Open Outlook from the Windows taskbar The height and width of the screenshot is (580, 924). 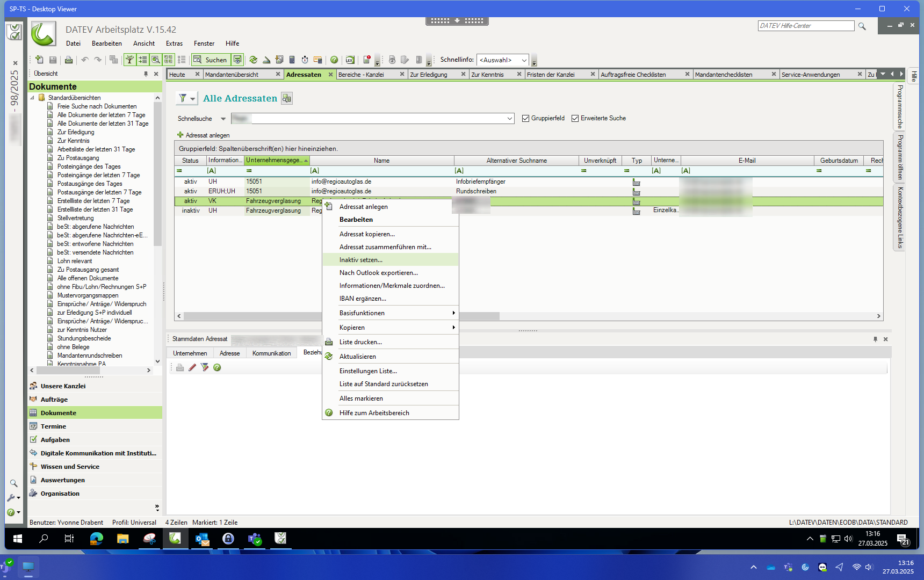(x=202, y=539)
